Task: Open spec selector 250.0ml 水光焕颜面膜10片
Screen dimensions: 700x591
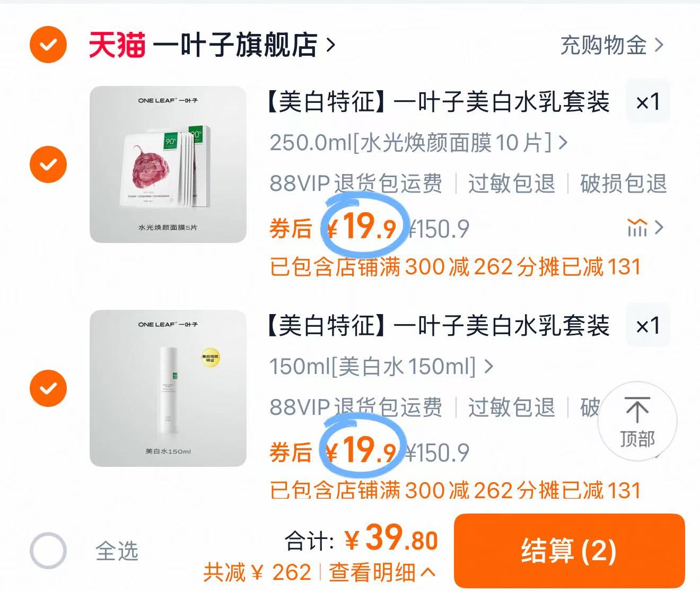Action: tap(416, 143)
